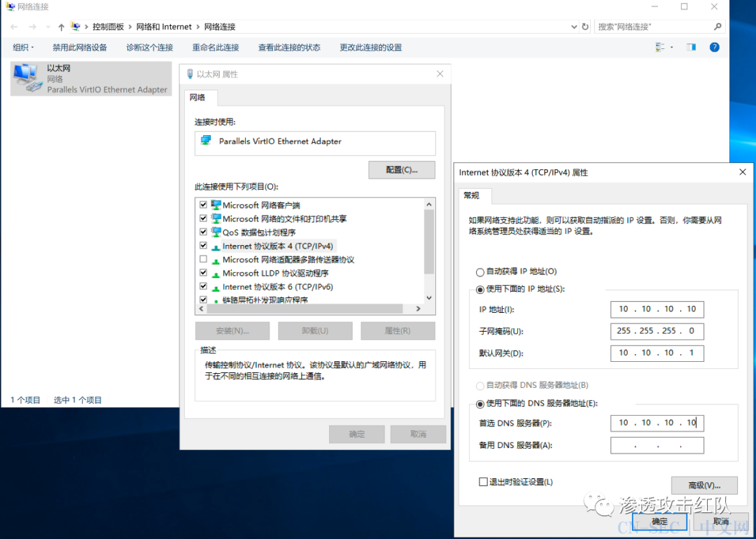Confirm IPv4 settings with 确定 button
This screenshot has height=539, width=756.
(x=659, y=521)
